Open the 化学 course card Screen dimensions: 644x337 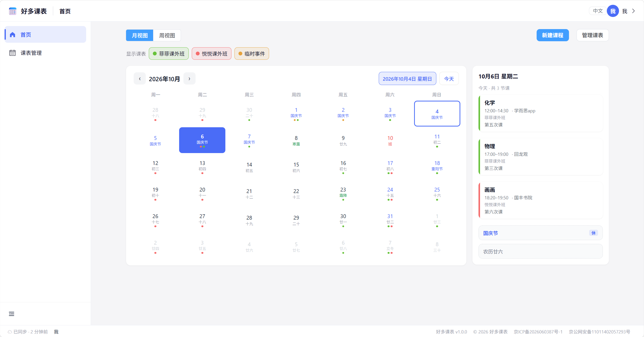coord(541,113)
